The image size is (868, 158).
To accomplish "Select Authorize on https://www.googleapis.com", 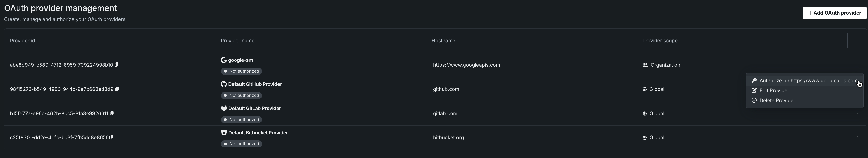I will [x=808, y=81].
